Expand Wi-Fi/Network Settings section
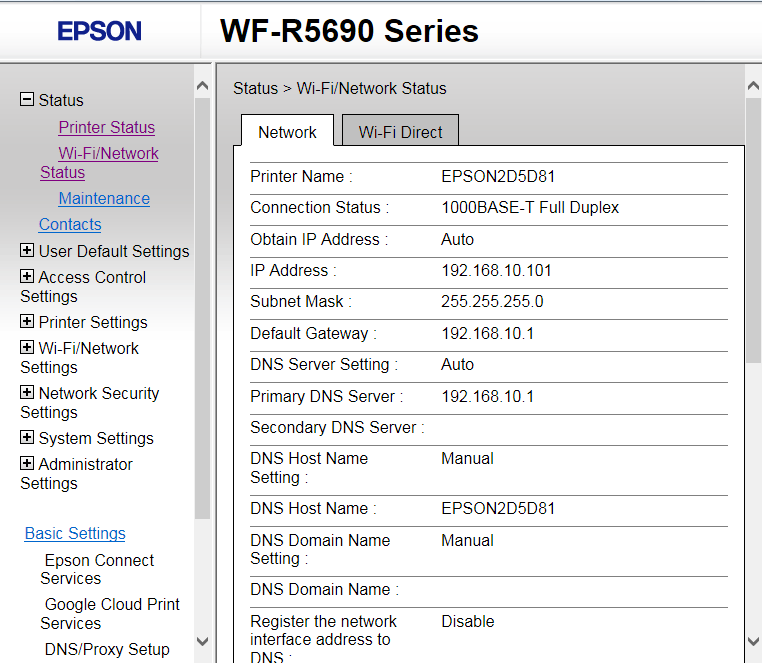The image size is (762, 663). tap(27, 348)
